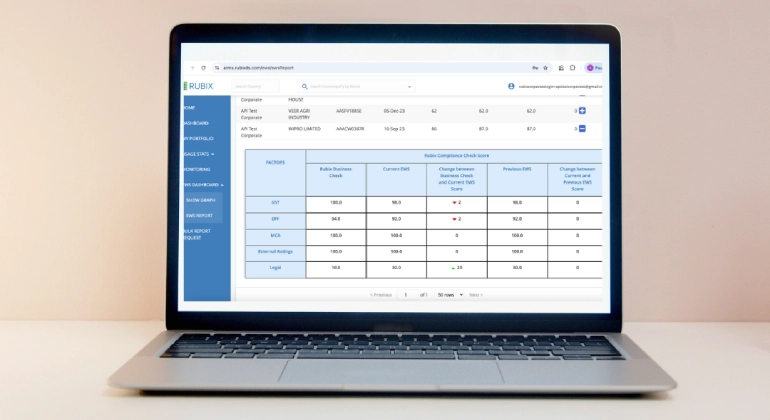Click the Next pagination button
Screen dimensions: 770x420
(476, 295)
